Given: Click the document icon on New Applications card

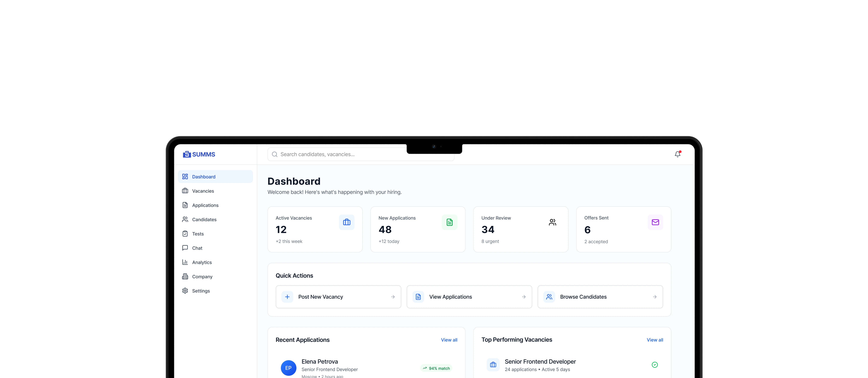Looking at the screenshot, I should [x=450, y=222].
